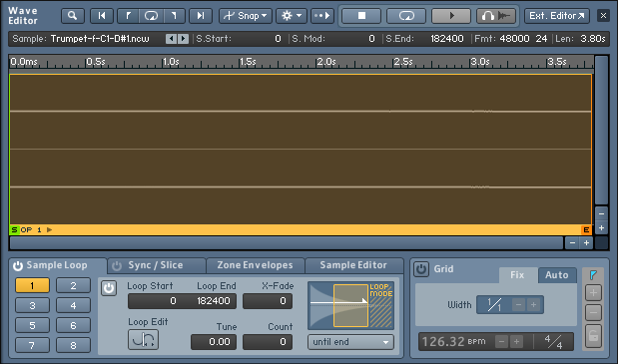This screenshot has height=364, width=618.
Task: Click the vertical zoom out minus button
Action: (x=601, y=213)
